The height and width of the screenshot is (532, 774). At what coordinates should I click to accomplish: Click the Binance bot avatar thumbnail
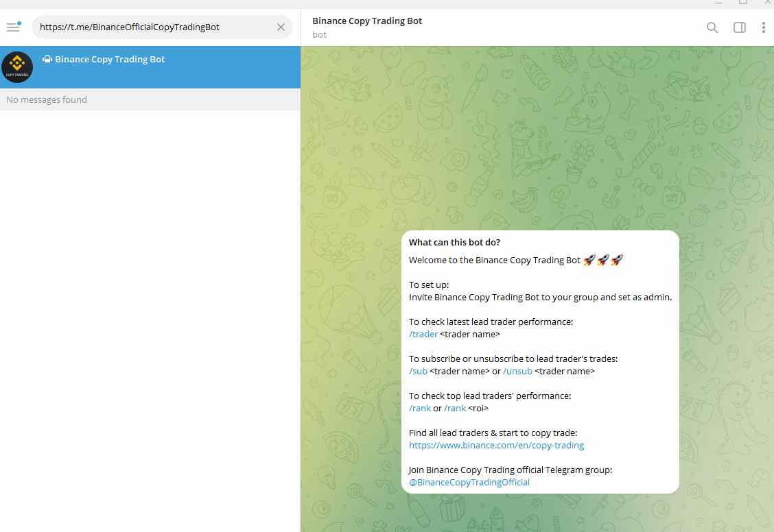coord(17,67)
